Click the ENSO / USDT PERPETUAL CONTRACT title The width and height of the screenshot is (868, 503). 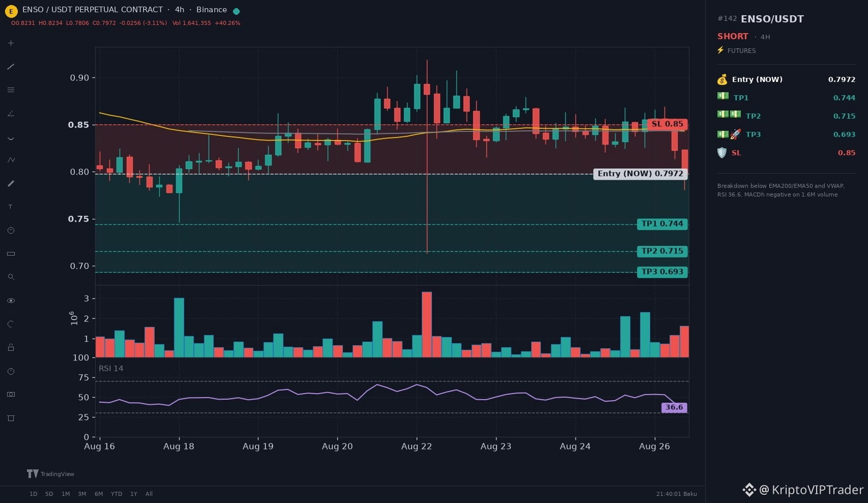point(93,10)
